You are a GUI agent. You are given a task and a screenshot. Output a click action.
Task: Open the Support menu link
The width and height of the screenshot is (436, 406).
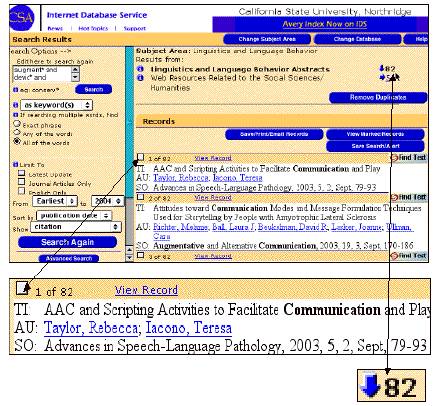click(x=135, y=29)
